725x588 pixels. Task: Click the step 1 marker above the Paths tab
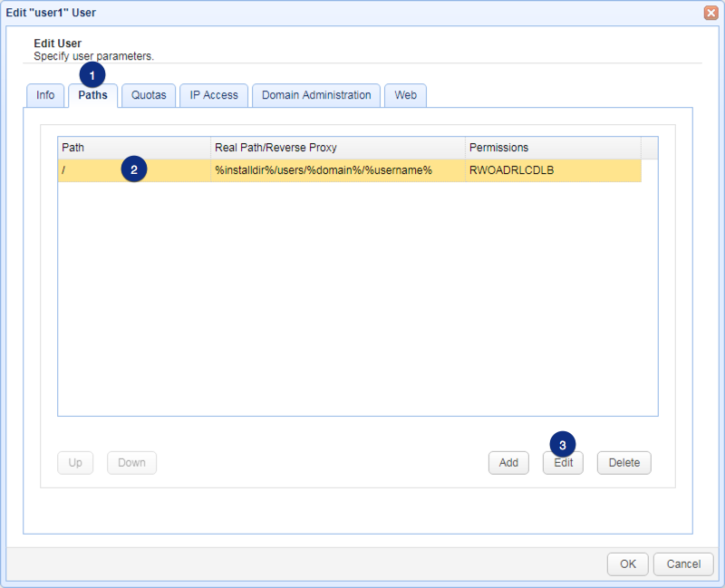(92, 76)
